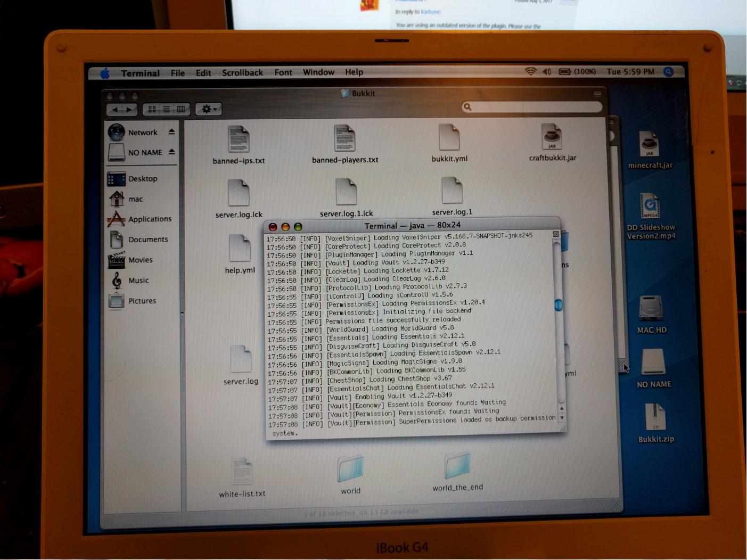Viewport: 747px width, 560px height.
Task: Open the Terminal application menu
Action: point(140,73)
